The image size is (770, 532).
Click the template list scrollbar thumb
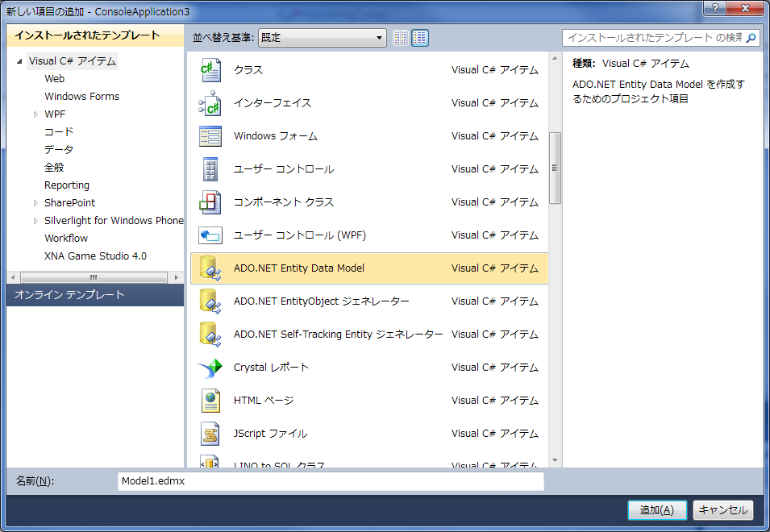555,168
